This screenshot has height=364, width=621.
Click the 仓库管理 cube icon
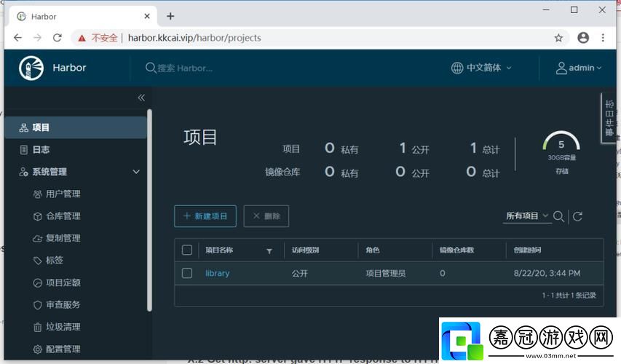37,216
